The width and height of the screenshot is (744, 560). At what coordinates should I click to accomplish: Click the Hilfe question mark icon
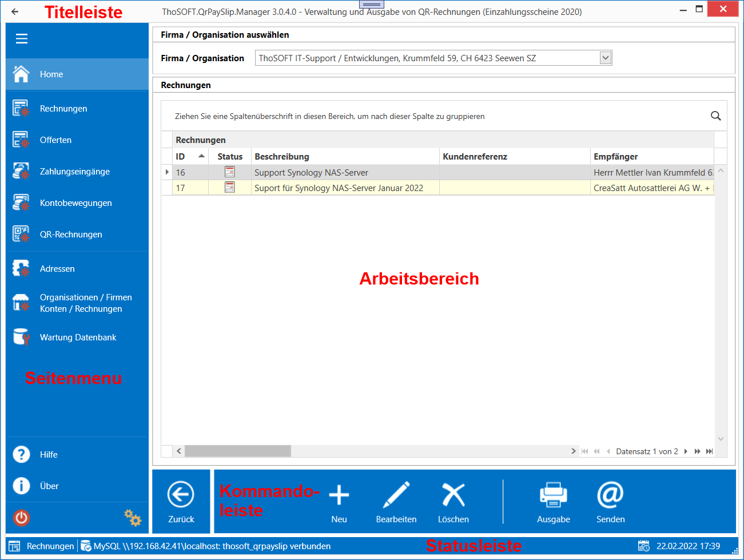pos(21,454)
